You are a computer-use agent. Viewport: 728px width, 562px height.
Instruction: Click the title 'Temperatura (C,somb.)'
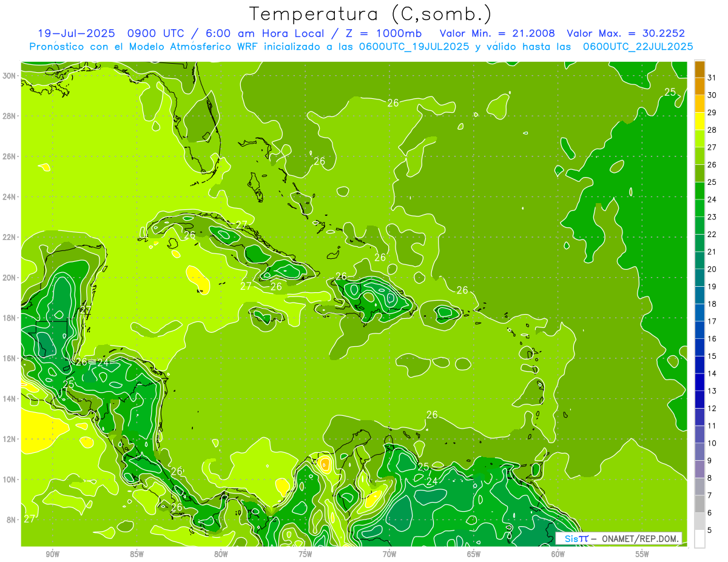point(371,14)
